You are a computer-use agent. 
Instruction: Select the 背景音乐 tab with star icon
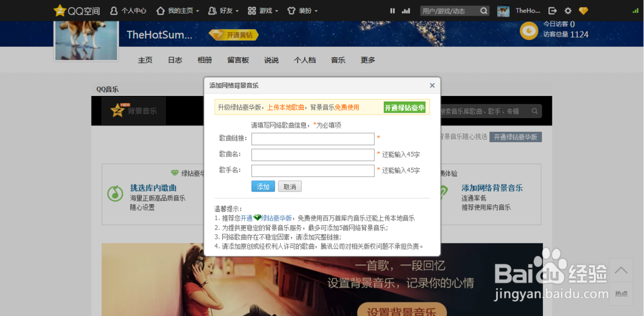tap(134, 111)
